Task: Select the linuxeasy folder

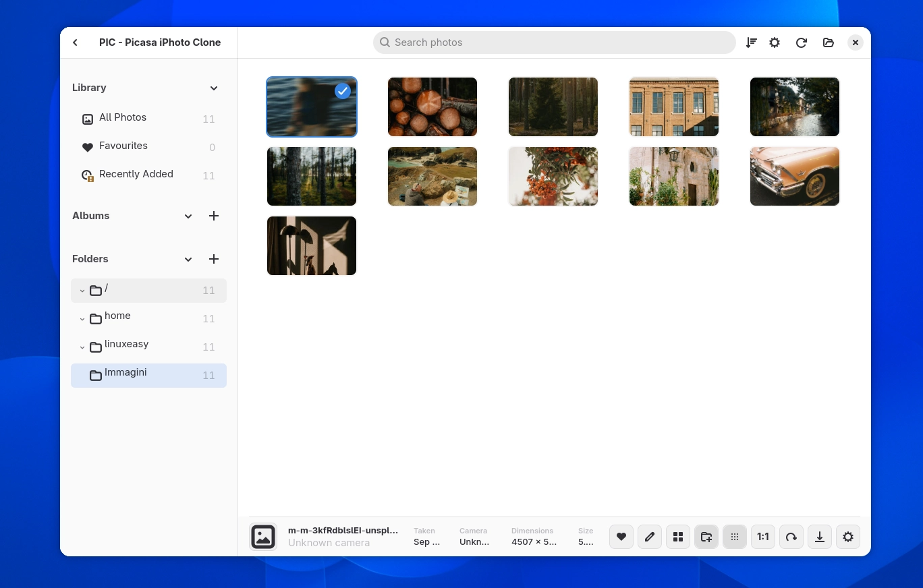Action: coord(148,347)
